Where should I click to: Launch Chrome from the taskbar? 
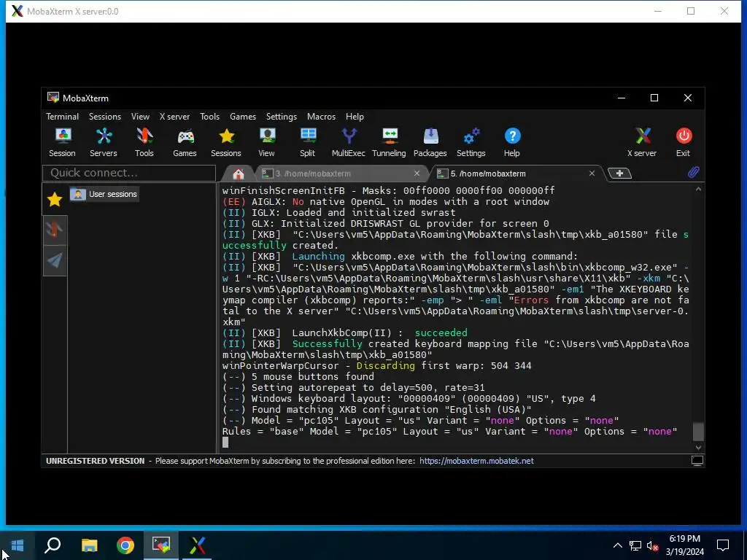tap(125, 545)
